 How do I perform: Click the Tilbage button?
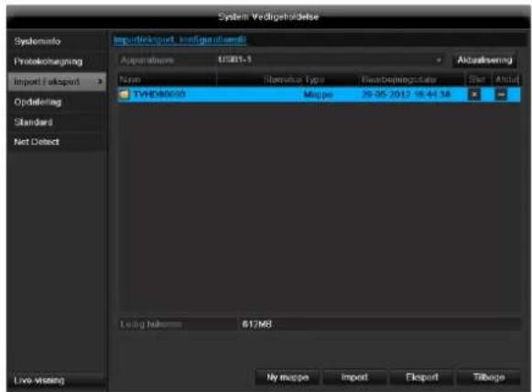pos(489,377)
